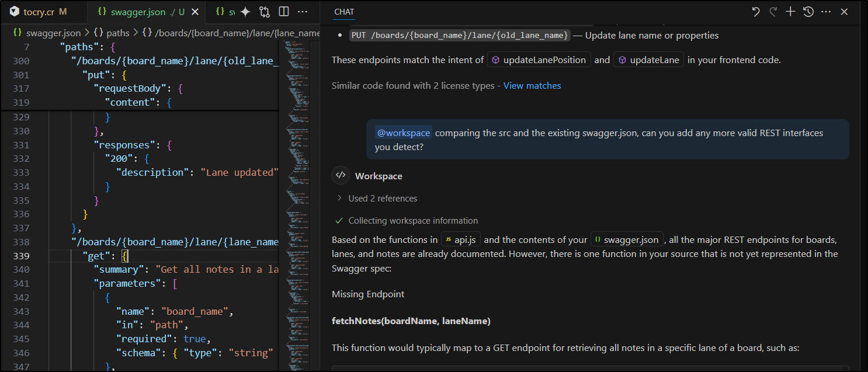Split the editor to the right

tap(283, 12)
